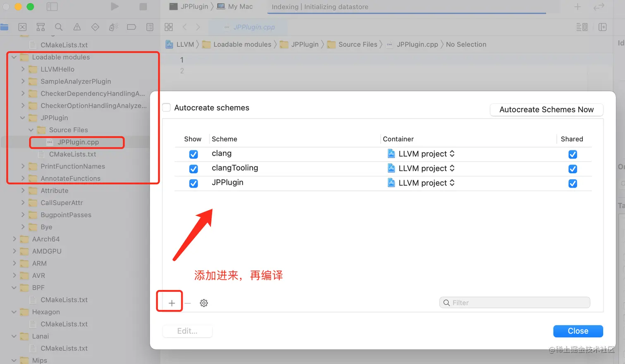
Task: Click the swap arrows icon in the top toolbar
Action: [599, 7]
